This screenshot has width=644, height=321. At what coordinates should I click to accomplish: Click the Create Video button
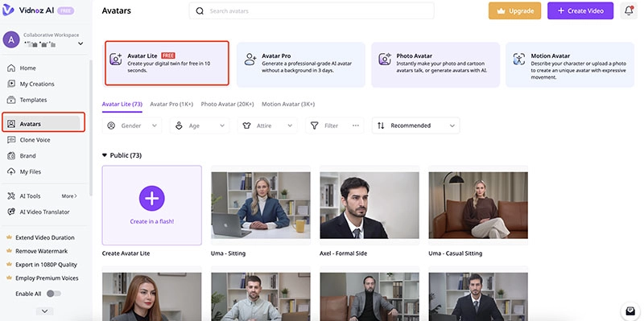580,11
